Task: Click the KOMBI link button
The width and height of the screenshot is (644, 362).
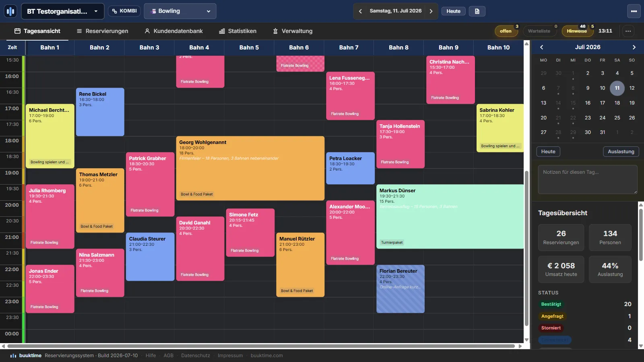Action: (x=124, y=11)
